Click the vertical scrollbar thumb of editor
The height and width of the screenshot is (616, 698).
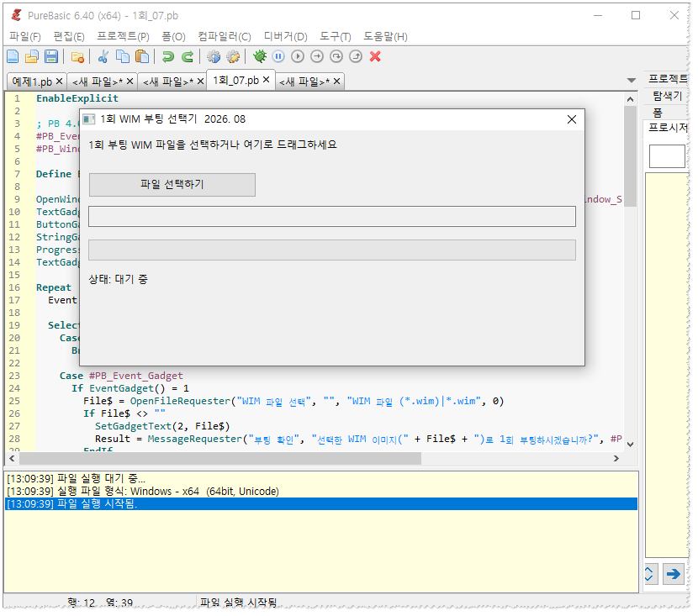click(631, 156)
